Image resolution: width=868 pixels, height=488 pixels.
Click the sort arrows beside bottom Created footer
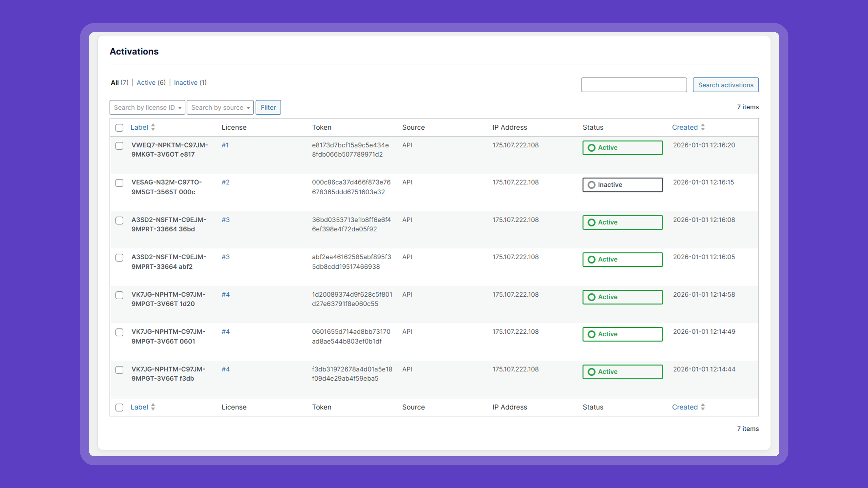click(703, 407)
